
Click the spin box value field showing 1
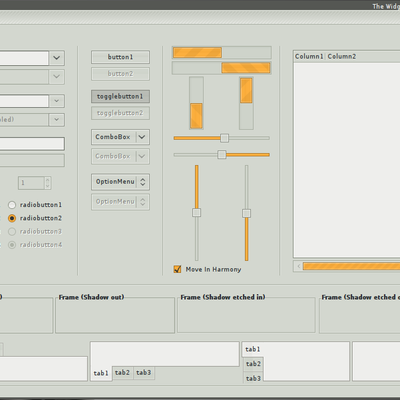pyautogui.click(x=31, y=183)
